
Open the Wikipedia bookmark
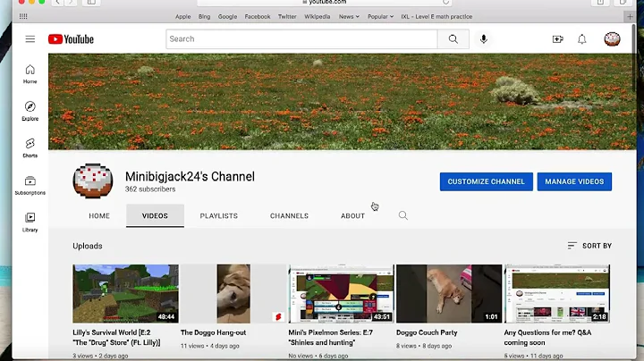[317, 16]
